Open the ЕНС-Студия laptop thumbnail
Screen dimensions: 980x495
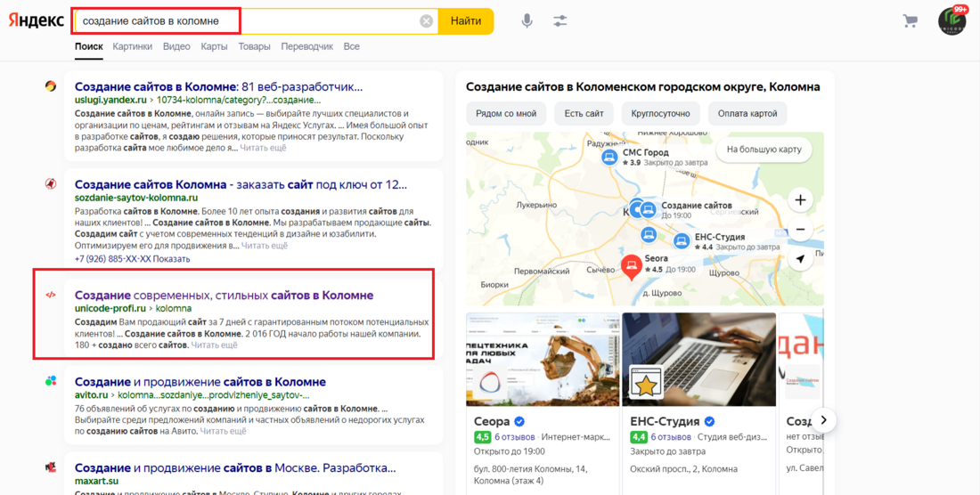698,360
